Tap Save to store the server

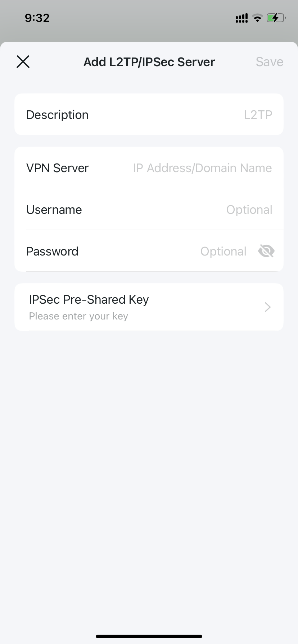click(x=269, y=61)
